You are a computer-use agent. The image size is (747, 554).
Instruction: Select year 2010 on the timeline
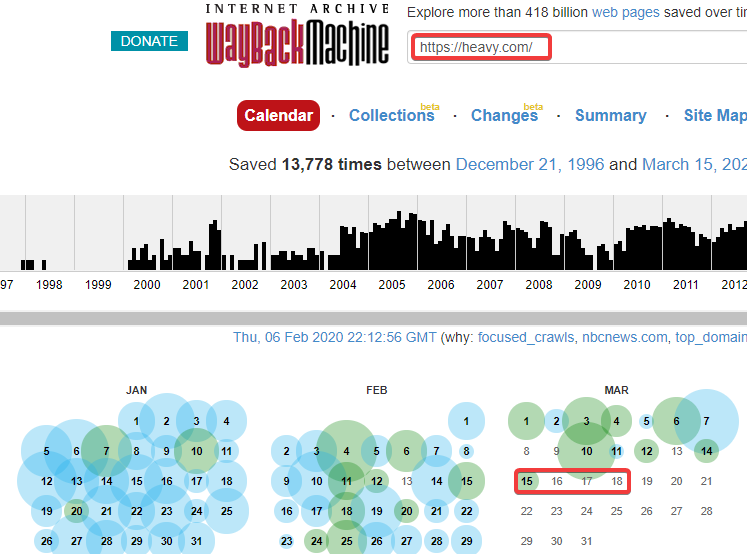(637, 285)
